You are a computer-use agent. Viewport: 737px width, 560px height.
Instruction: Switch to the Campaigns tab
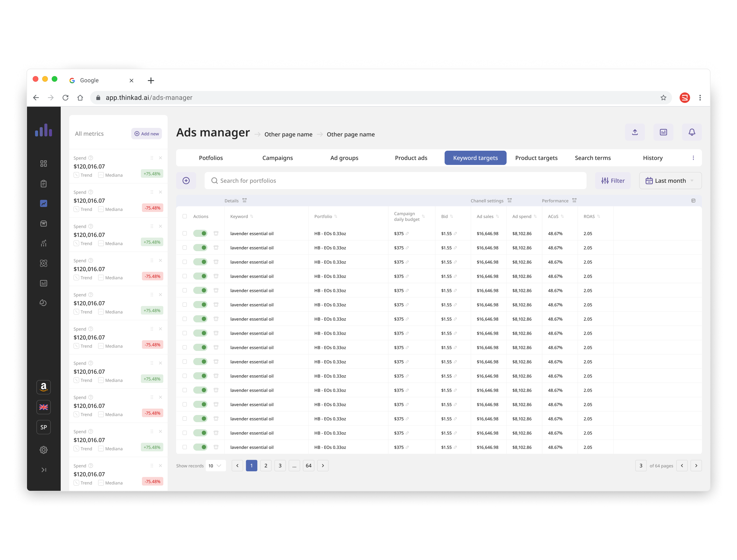coord(278,158)
